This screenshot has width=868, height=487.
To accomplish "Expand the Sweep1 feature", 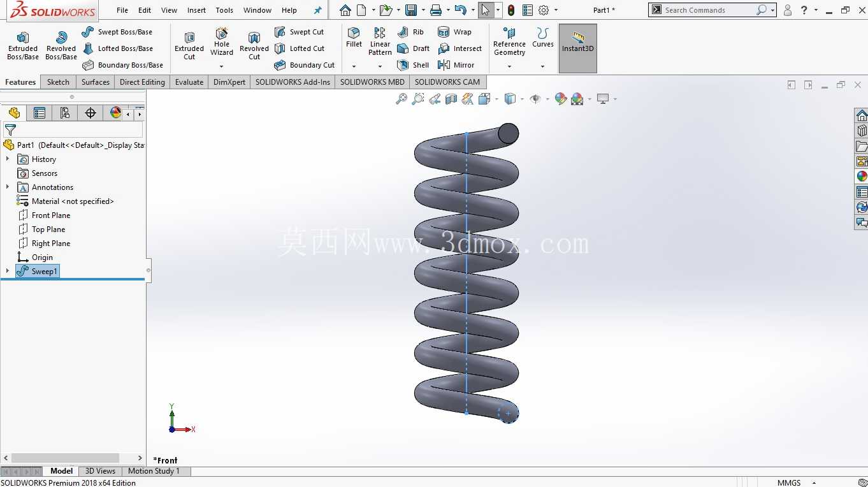I will point(8,271).
